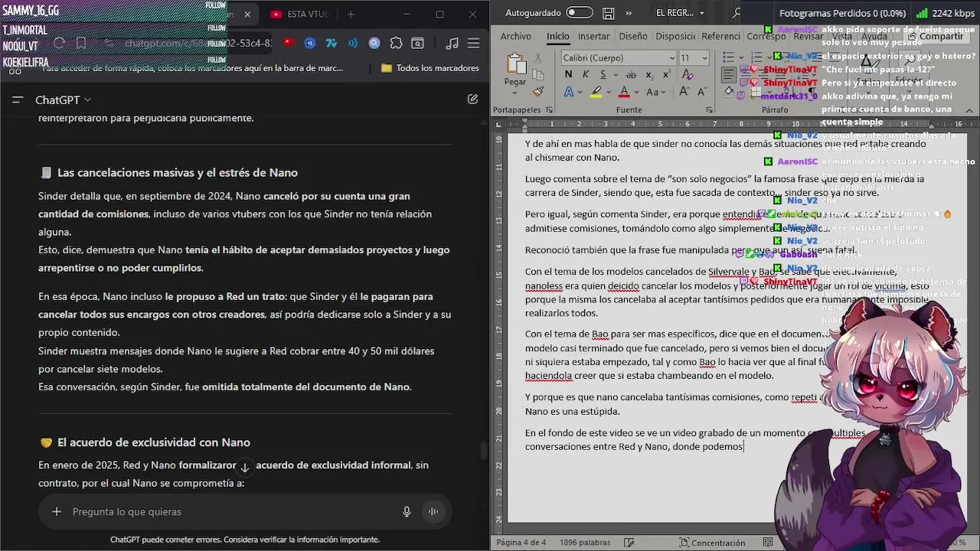Toggle italic K formatting in Word
Screen dimensions: 980x551
coord(586,74)
